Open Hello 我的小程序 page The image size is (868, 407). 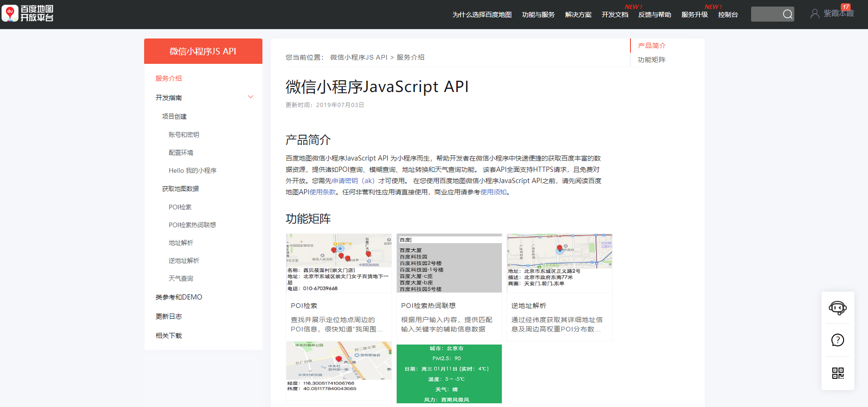point(192,170)
